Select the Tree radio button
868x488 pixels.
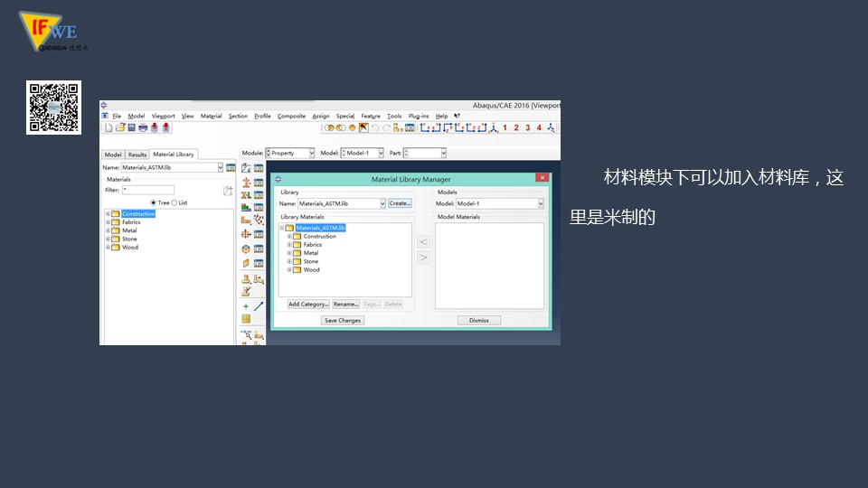coord(154,203)
